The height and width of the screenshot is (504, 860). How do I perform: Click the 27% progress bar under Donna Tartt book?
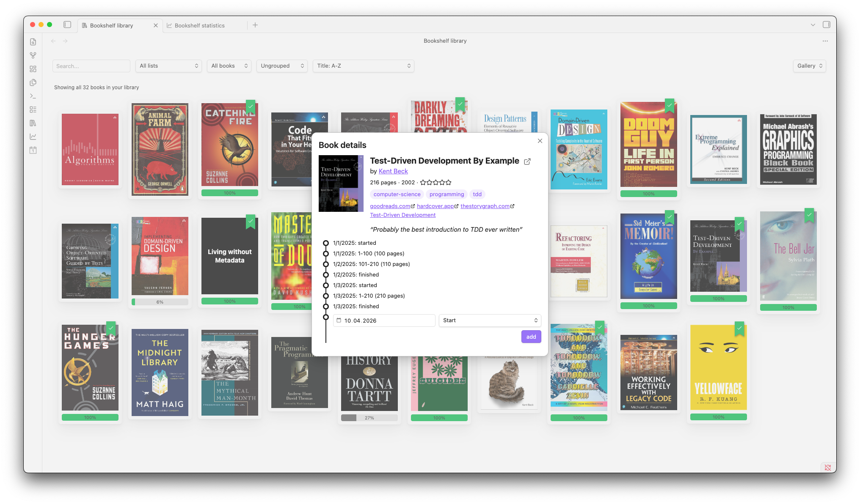pyautogui.click(x=369, y=418)
